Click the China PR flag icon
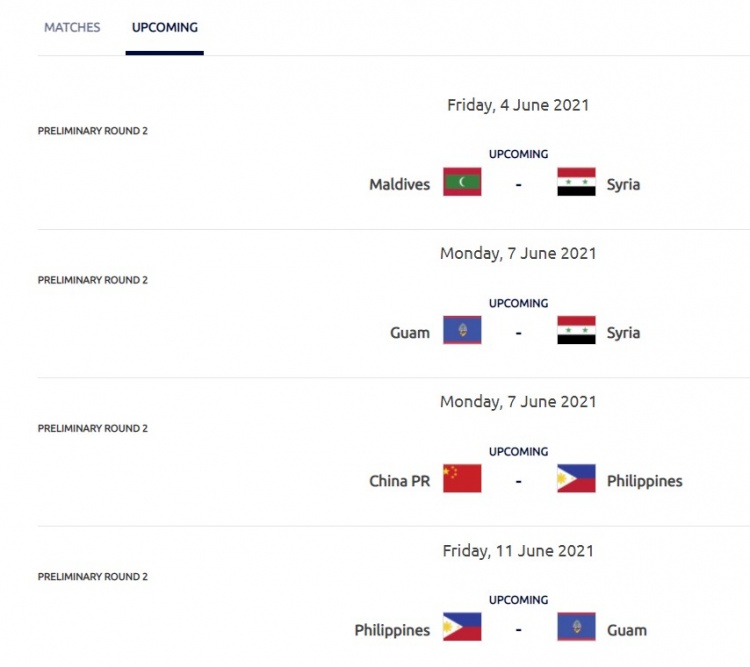The image size is (750, 667). point(462,479)
